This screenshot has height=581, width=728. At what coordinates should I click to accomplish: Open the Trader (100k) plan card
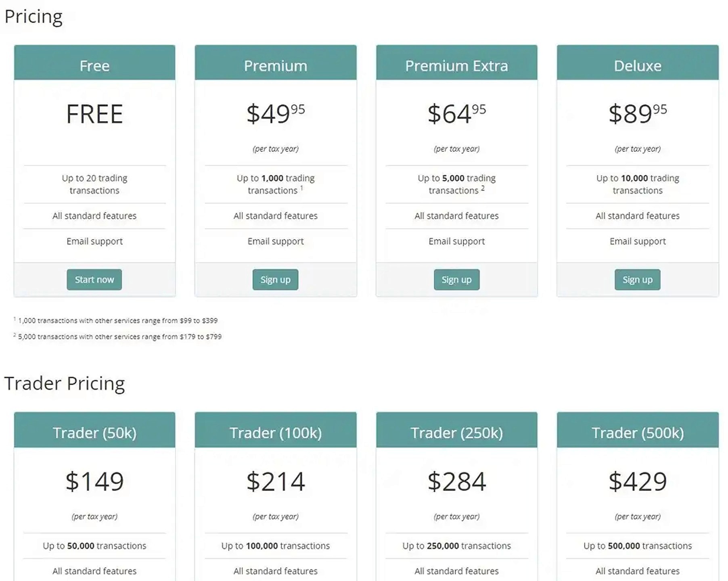click(276, 432)
